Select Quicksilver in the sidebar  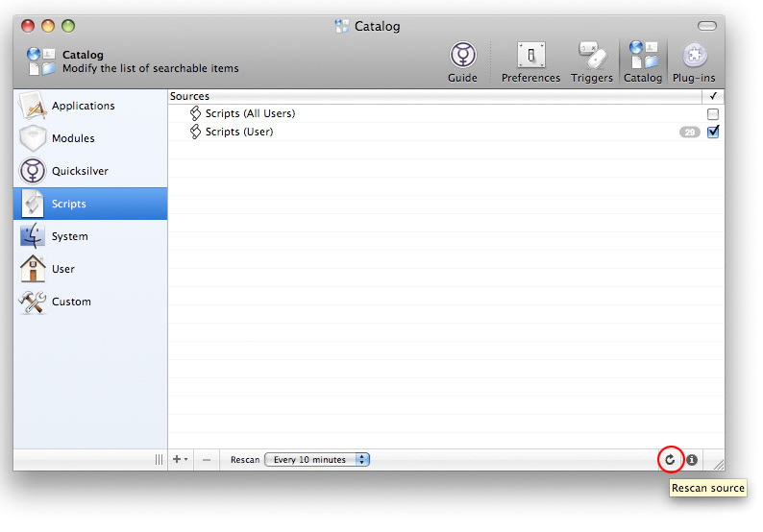[x=90, y=171]
